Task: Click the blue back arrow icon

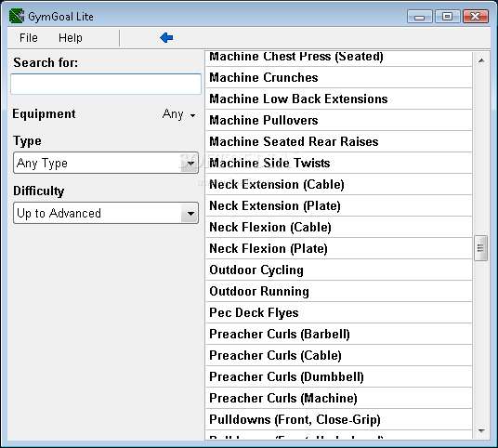Action: pos(166,37)
